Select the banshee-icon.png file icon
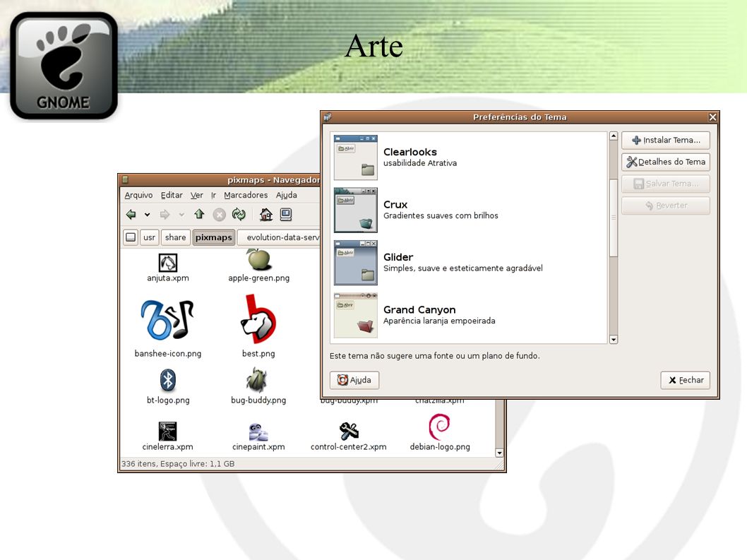The image size is (747, 560). [x=167, y=320]
